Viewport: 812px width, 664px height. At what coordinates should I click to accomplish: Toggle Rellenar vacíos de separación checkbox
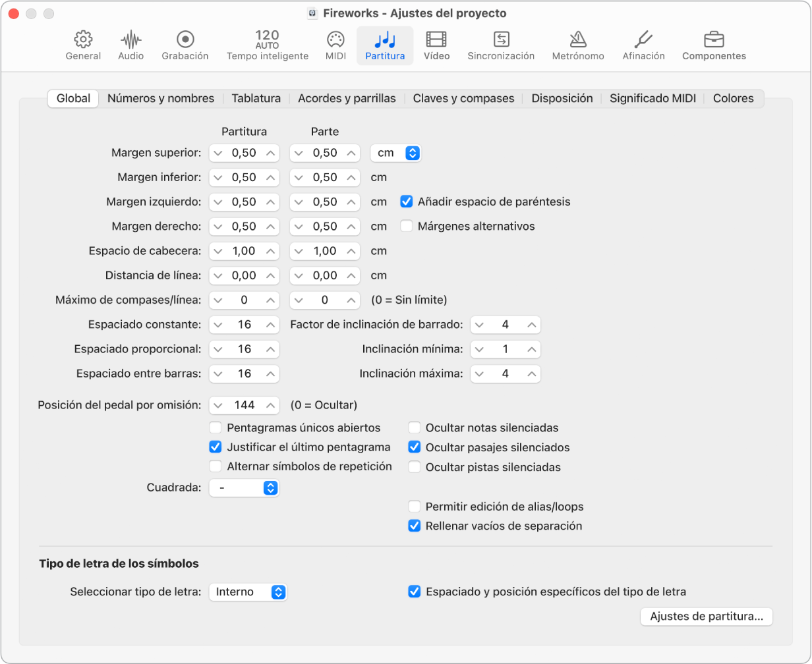(x=414, y=526)
